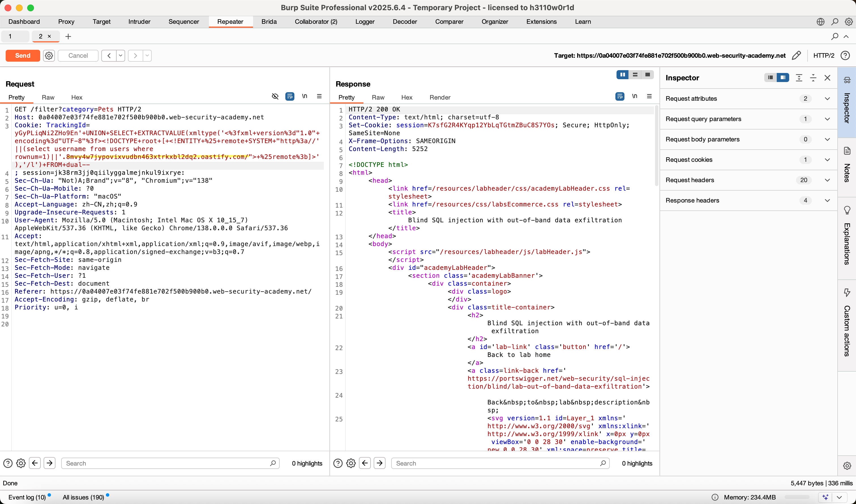Edit target with the pencil icon
This screenshot has height=504, width=856.
click(796, 55)
